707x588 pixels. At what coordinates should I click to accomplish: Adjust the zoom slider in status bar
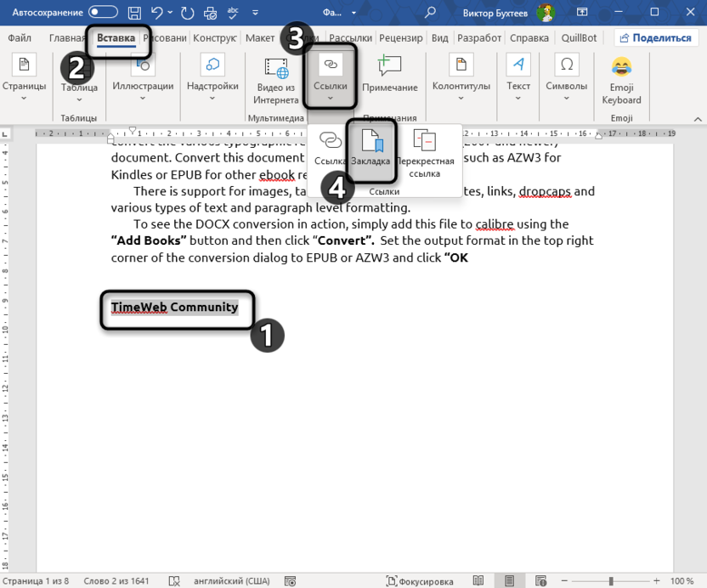tap(610, 580)
